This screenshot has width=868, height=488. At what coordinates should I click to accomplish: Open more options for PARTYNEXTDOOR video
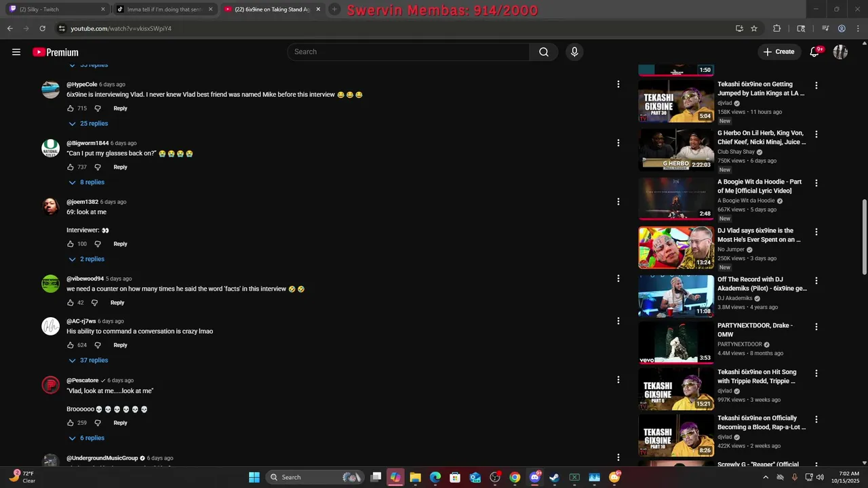click(816, 327)
